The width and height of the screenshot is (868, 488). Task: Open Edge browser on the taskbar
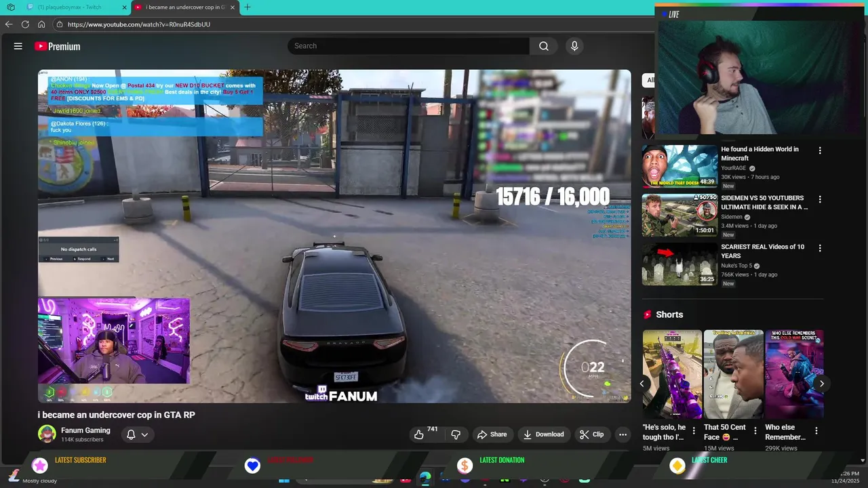425,479
